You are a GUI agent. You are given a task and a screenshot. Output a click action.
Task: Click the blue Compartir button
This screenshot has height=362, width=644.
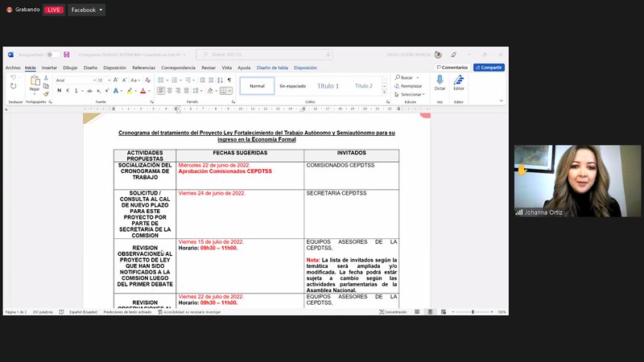489,68
